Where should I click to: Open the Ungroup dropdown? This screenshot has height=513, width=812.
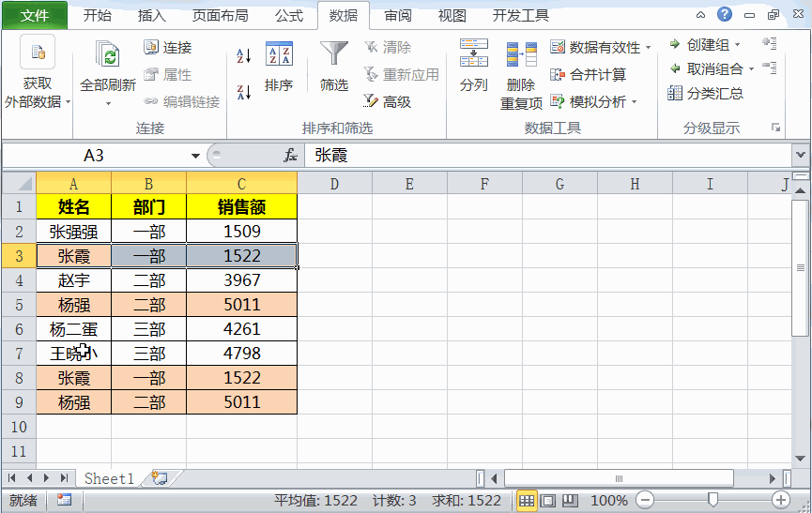click(751, 68)
